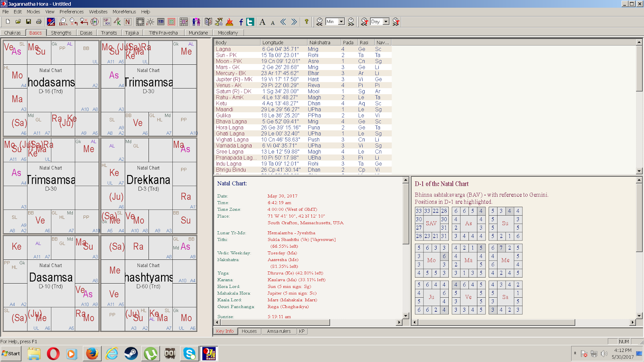Step transit forward by Day unit
Image resolution: width=644 pixels, height=362 pixels.
pos(396,22)
